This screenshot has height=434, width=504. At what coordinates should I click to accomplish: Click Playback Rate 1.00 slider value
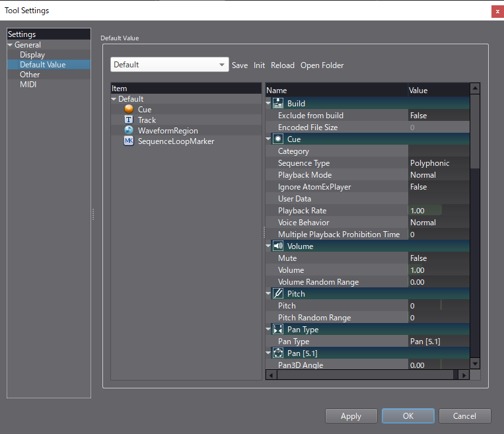(x=439, y=211)
